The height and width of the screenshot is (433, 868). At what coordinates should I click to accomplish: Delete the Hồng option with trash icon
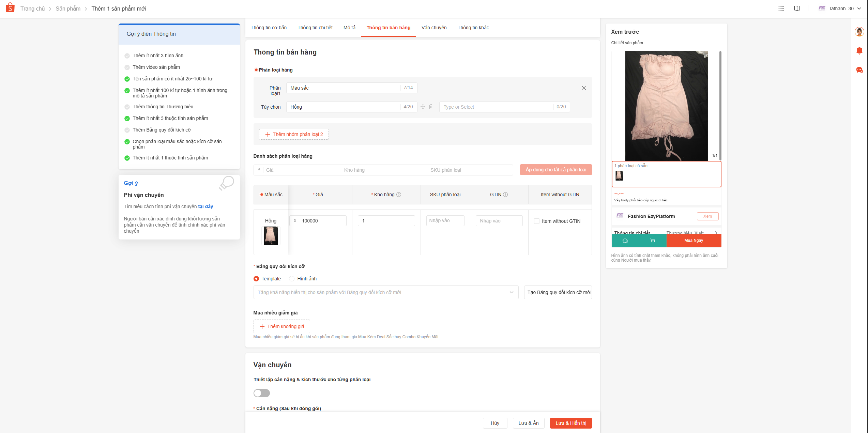coord(431,107)
